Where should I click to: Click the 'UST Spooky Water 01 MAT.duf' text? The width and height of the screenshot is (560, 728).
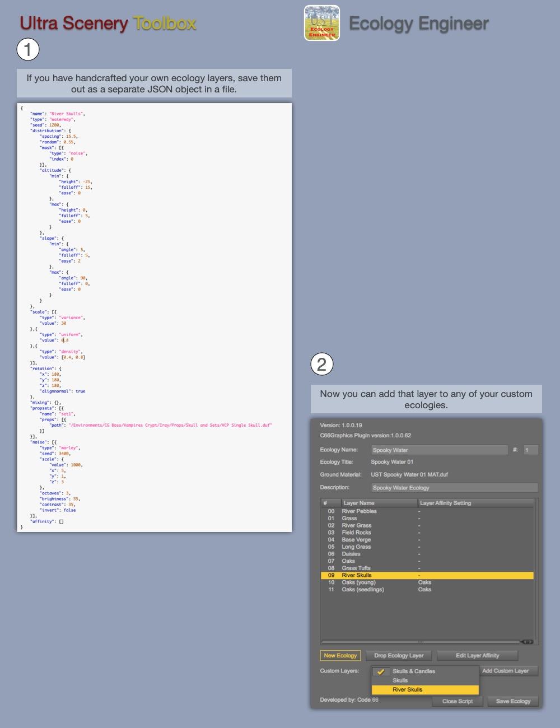point(409,475)
